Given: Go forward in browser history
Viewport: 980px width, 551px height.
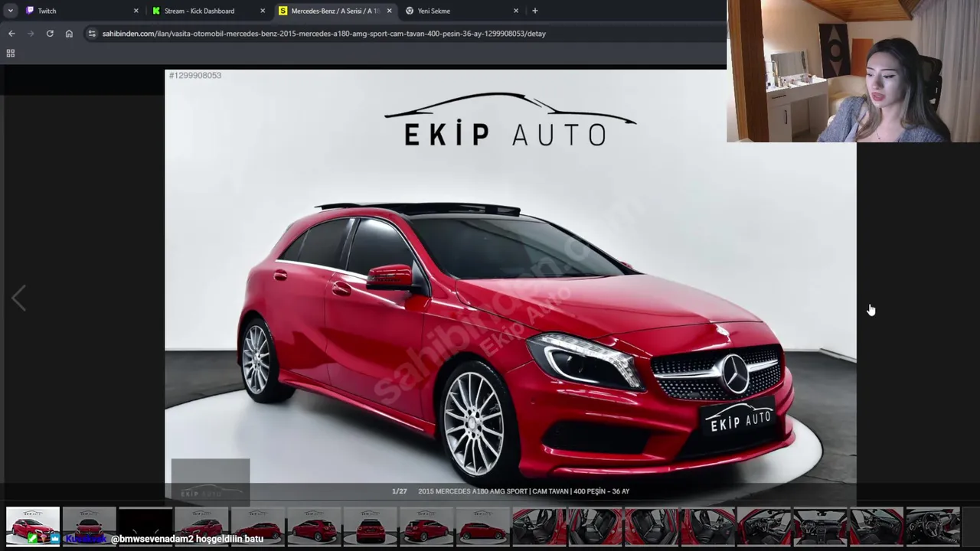Looking at the screenshot, I should (x=31, y=34).
